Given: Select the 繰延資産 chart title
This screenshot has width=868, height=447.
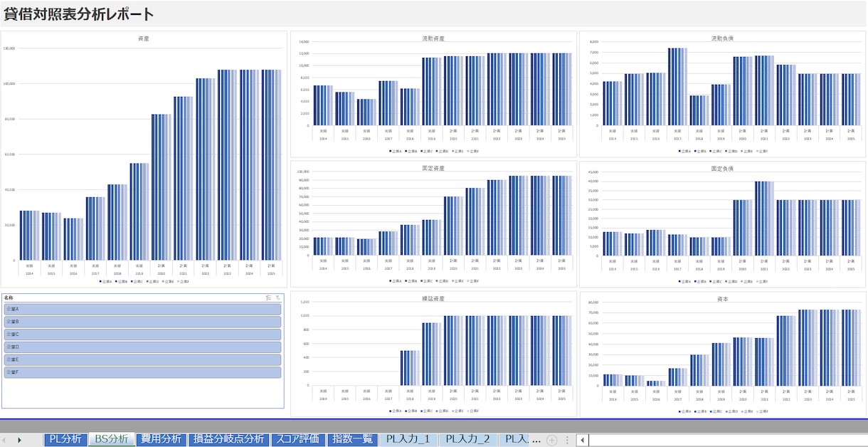Looking at the screenshot, I should point(433,298).
